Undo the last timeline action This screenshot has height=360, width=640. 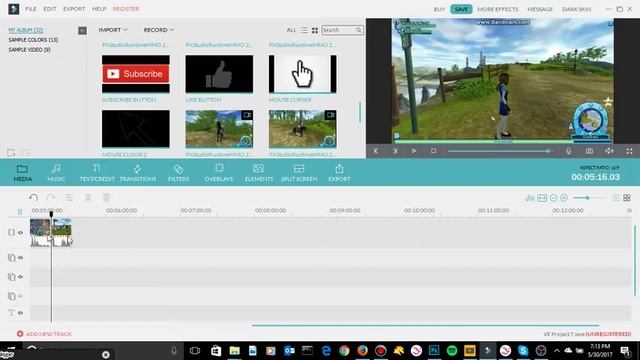point(33,198)
